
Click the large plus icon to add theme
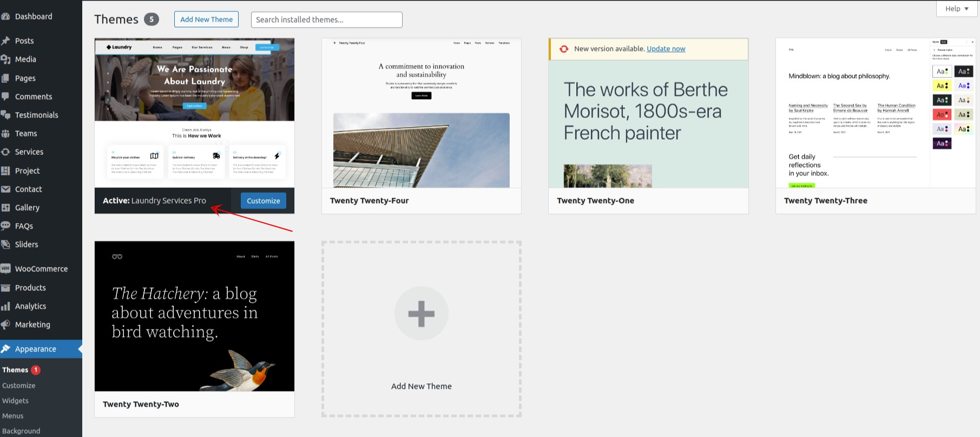(421, 314)
